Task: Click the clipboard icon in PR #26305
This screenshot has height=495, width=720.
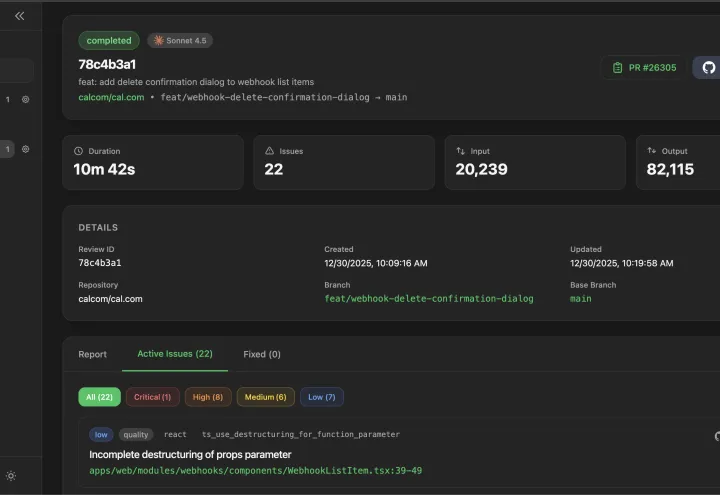Action: (x=618, y=68)
